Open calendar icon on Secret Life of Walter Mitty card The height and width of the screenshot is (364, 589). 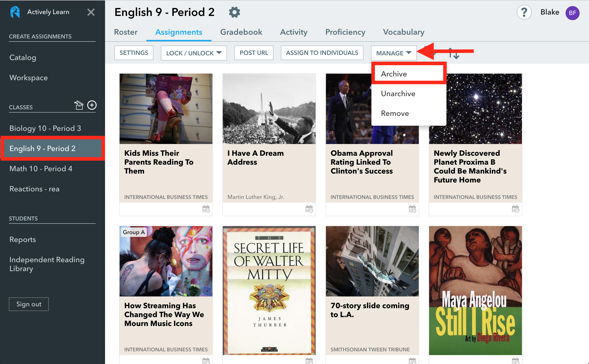309,361
